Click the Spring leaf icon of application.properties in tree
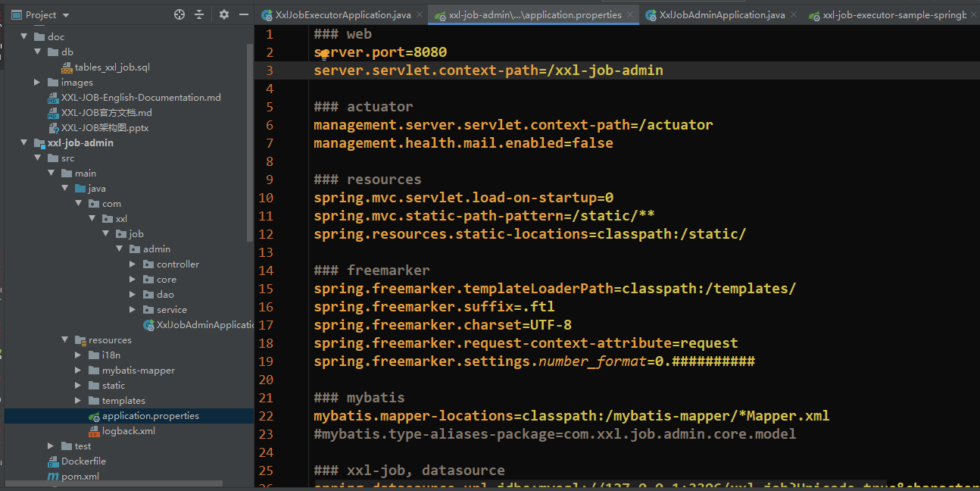 [94, 416]
